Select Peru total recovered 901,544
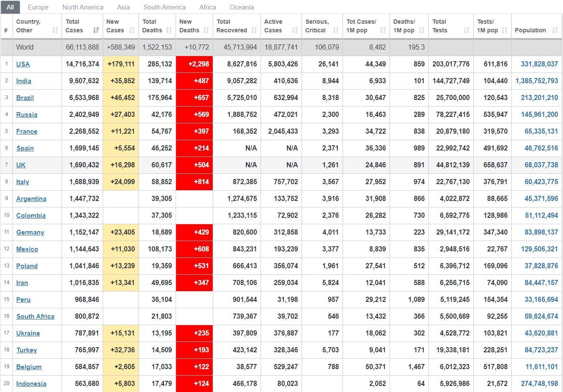Viewport: 563px width, 392px height. click(245, 299)
